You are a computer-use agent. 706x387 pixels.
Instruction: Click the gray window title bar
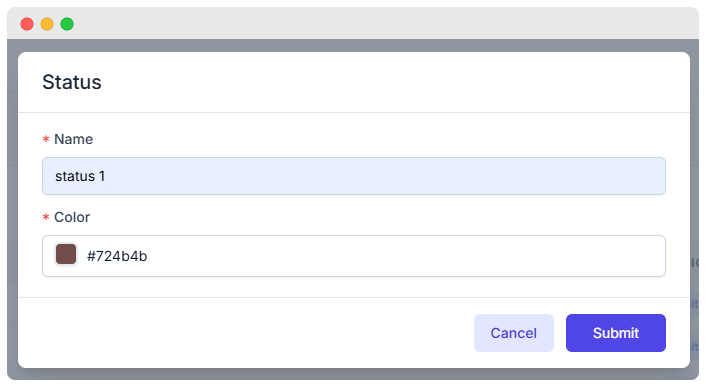coord(360,23)
